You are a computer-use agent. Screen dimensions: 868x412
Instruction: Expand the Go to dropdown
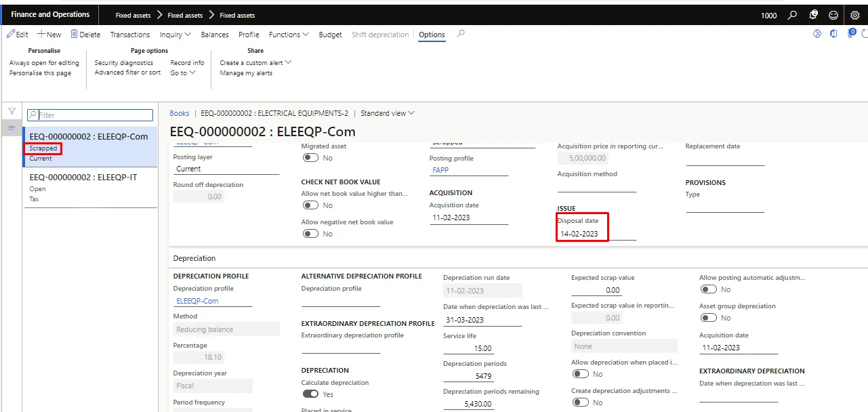coord(183,73)
